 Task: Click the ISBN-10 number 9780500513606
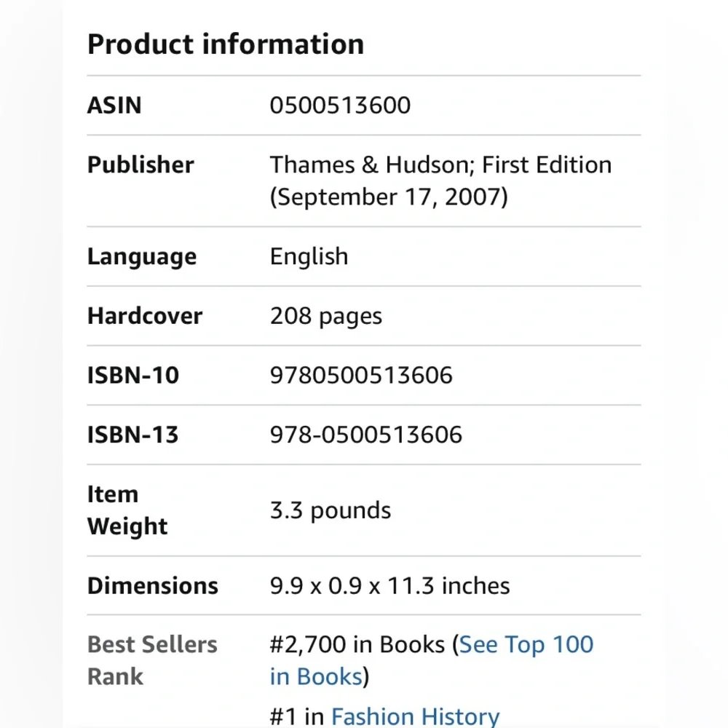361,376
